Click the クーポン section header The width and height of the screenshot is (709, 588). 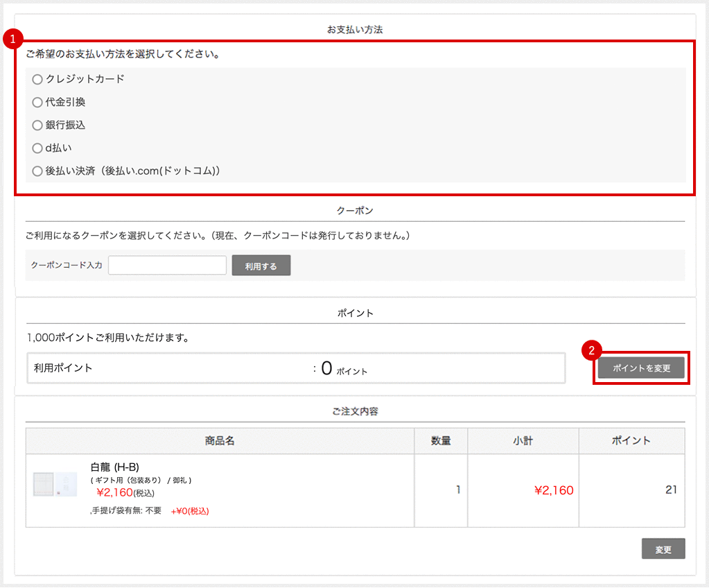354,210
